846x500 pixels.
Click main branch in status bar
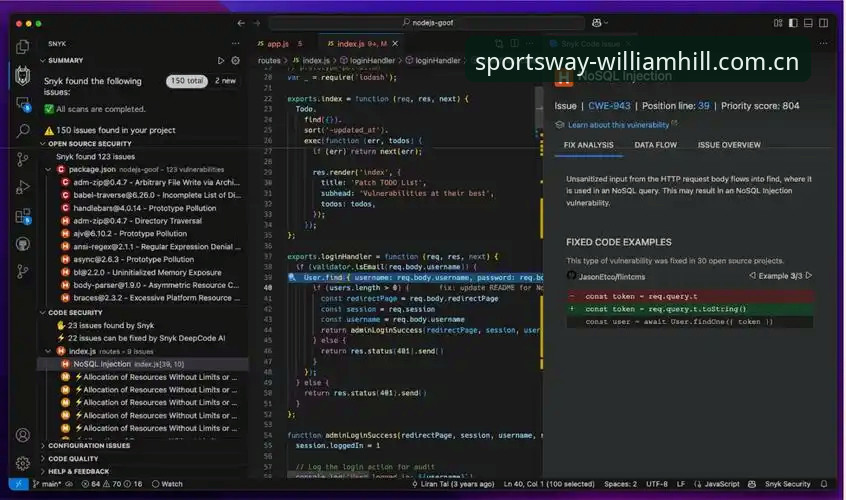tap(47, 484)
